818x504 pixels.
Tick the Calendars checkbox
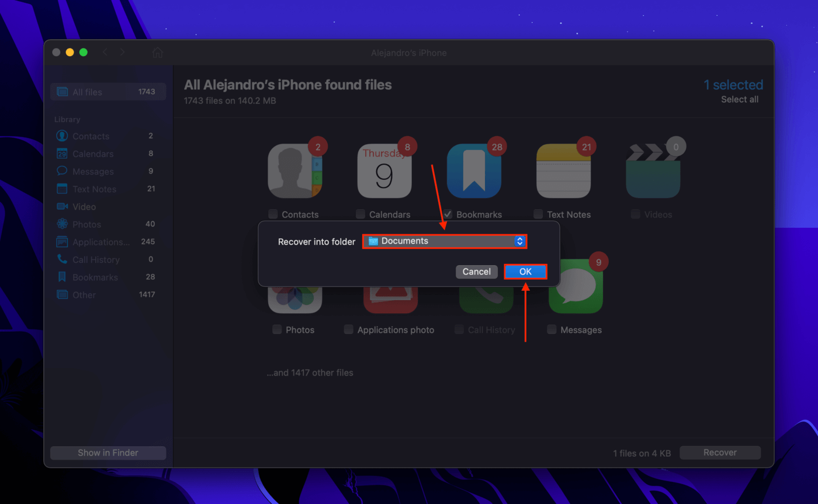[361, 214]
